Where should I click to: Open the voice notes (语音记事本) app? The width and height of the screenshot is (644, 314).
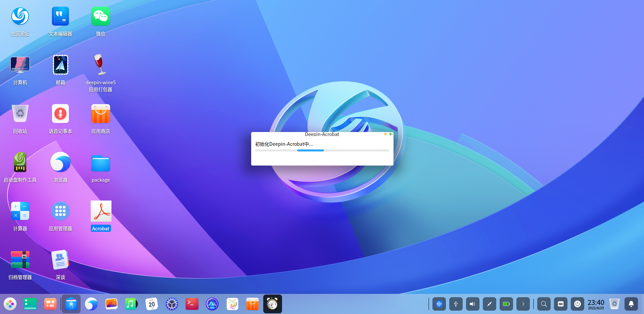[60, 114]
